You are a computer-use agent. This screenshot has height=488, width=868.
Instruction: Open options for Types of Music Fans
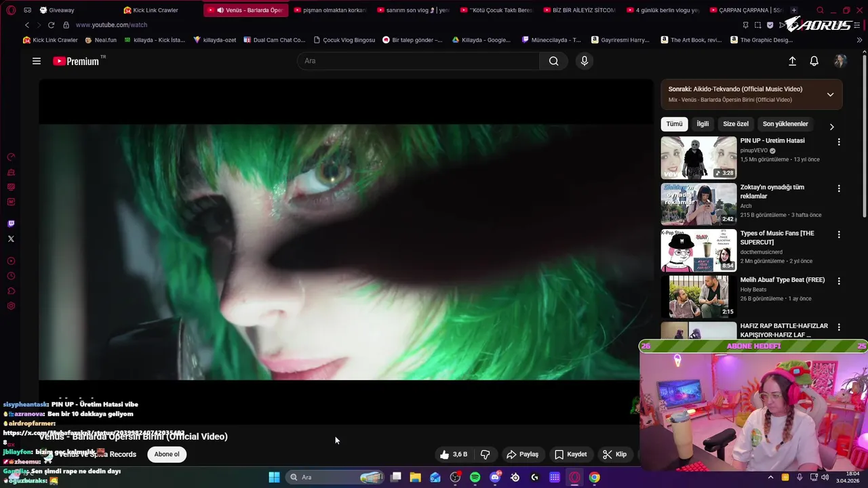point(839,235)
